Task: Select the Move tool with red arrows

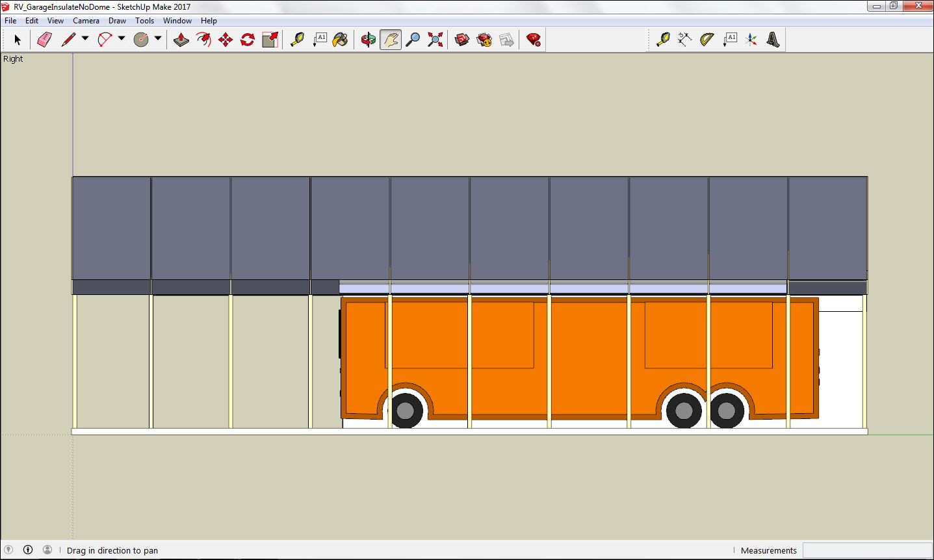Action: [x=226, y=40]
